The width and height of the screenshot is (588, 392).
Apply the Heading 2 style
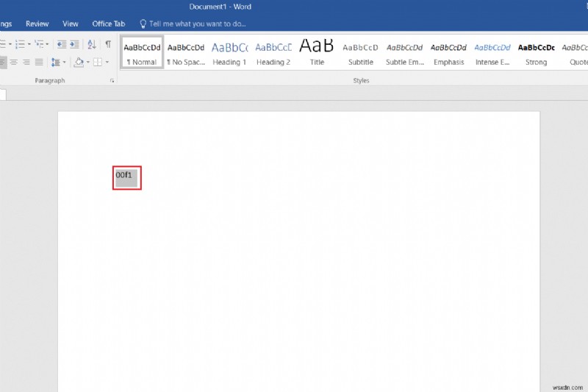[273, 52]
